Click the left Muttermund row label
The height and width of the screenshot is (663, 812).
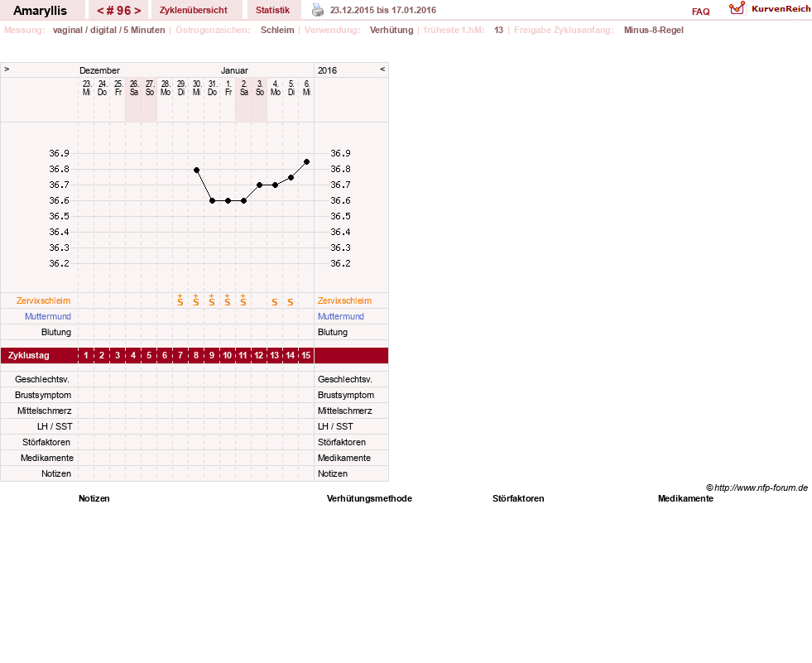click(x=48, y=316)
